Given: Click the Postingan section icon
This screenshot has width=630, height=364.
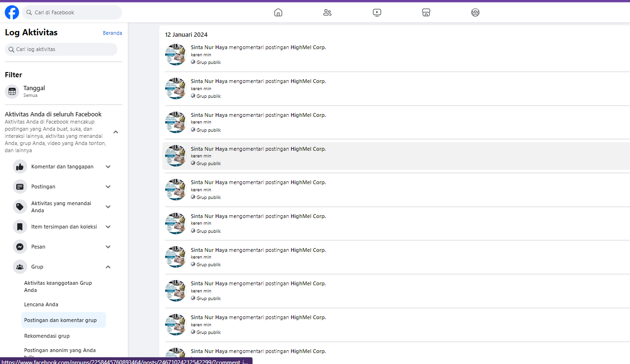Looking at the screenshot, I should pos(20,187).
